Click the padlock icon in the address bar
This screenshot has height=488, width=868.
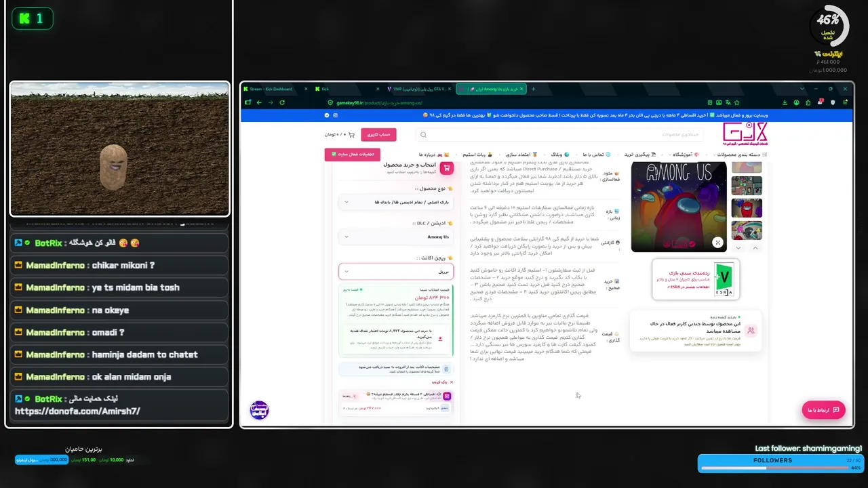coord(330,102)
